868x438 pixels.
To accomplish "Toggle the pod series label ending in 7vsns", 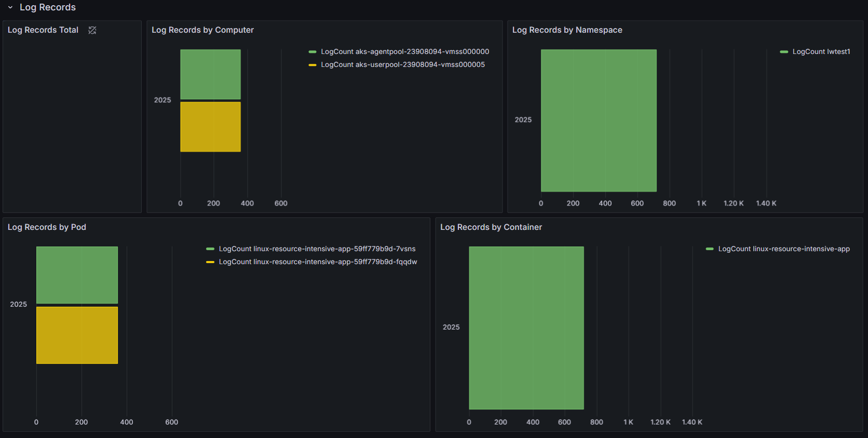I will 317,249.
